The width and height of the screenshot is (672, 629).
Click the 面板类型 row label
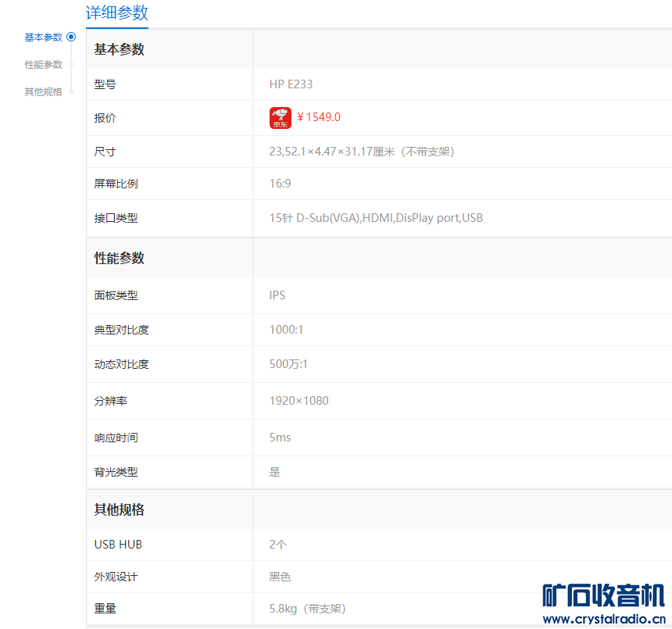coord(116,295)
